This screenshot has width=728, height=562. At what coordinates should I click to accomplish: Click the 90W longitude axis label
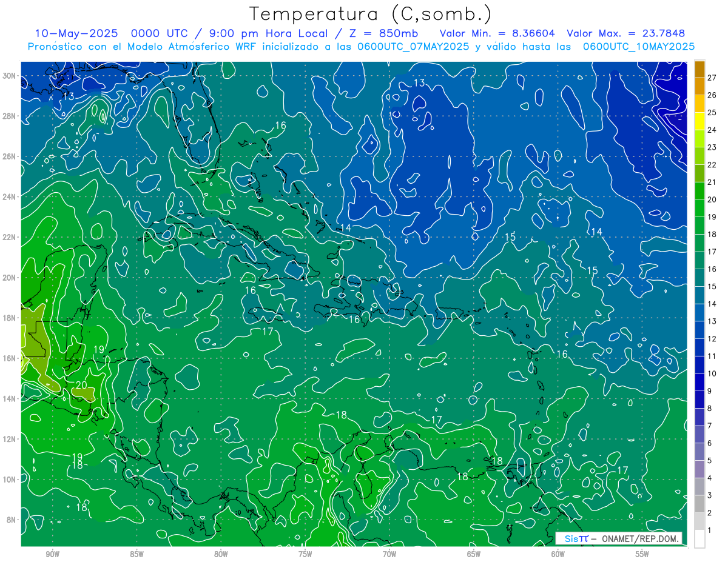[53, 554]
